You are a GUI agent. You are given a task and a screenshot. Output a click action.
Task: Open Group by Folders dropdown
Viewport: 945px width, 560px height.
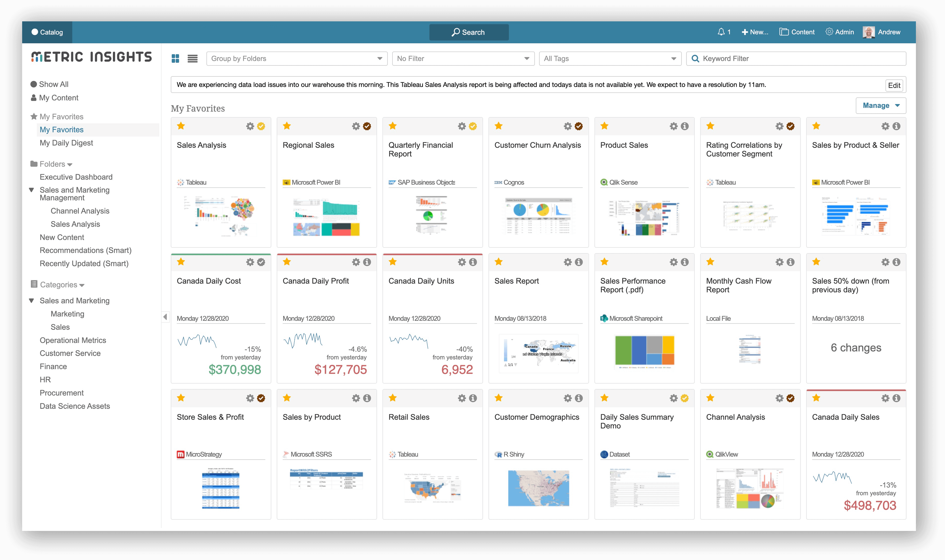(x=297, y=58)
